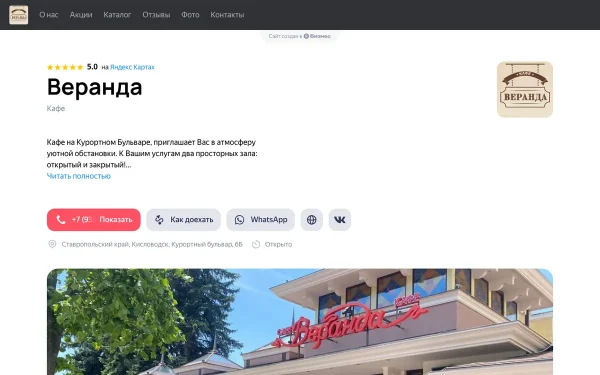
Task: Click the globe website icon button
Action: [311, 220]
